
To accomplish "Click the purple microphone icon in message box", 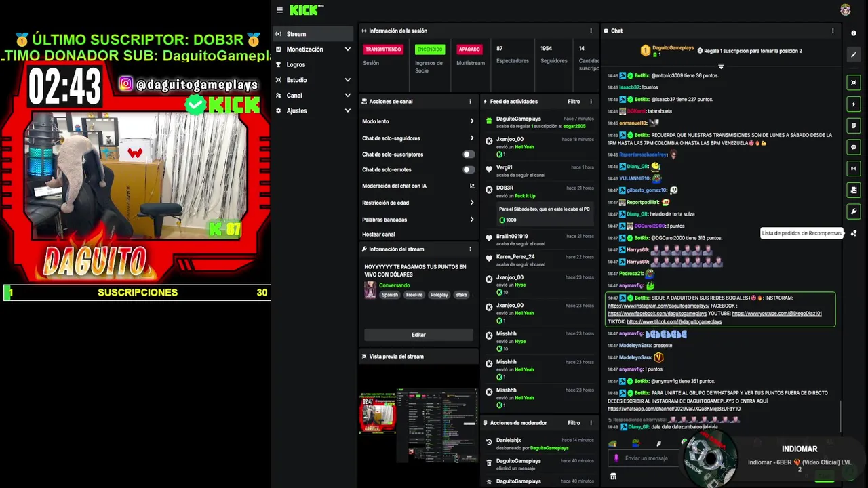I will 616,458.
